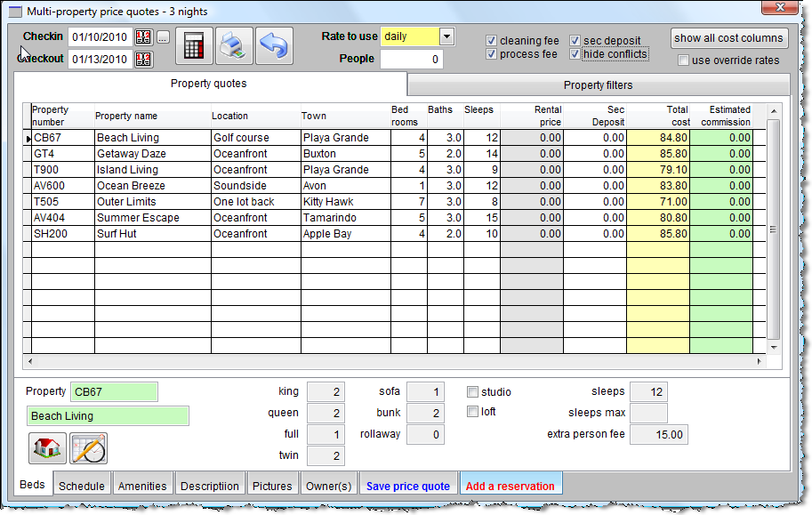Switch to the Property filters tab
The height and width of the screenshot is (515, 812).
point(599,85)
